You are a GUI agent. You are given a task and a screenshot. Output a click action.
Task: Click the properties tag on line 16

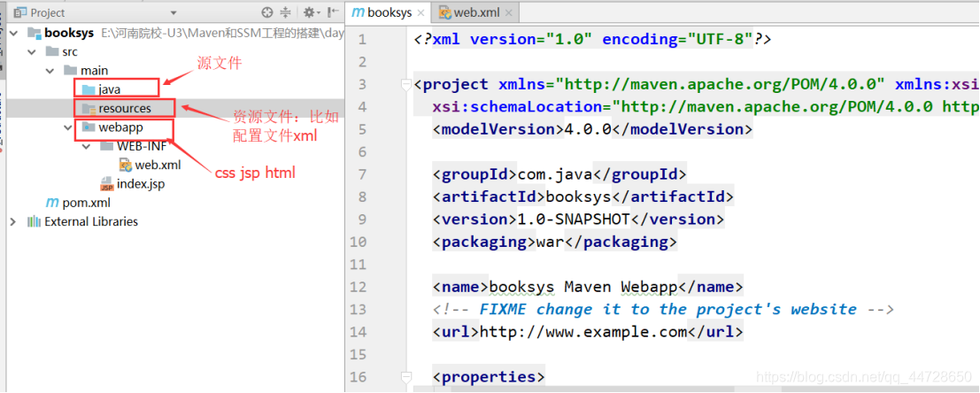489,377
